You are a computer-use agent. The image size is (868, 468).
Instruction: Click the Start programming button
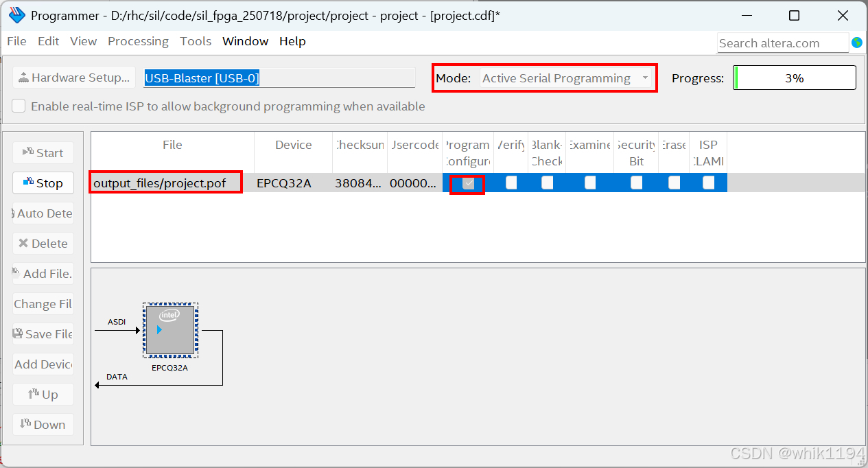point(43,152)
